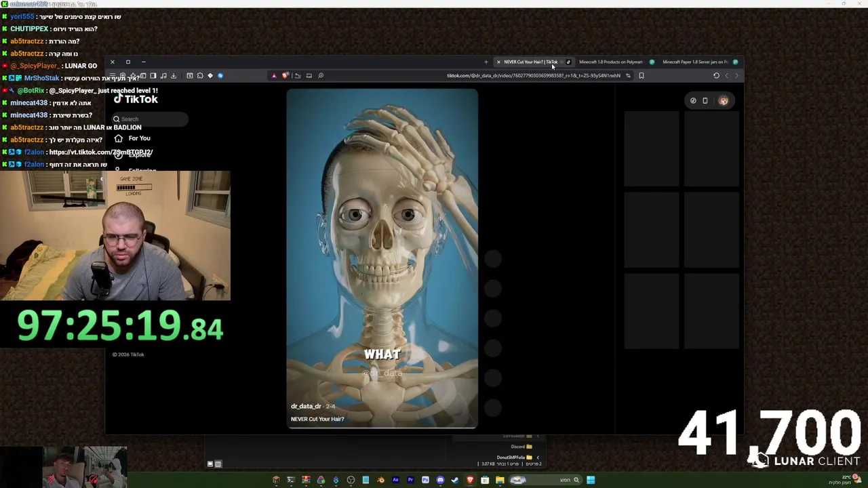Launch After Effects from the taskbar
The width and height of the screenshot is (868, 488).
pyautogui.click(x=395, y=480)
